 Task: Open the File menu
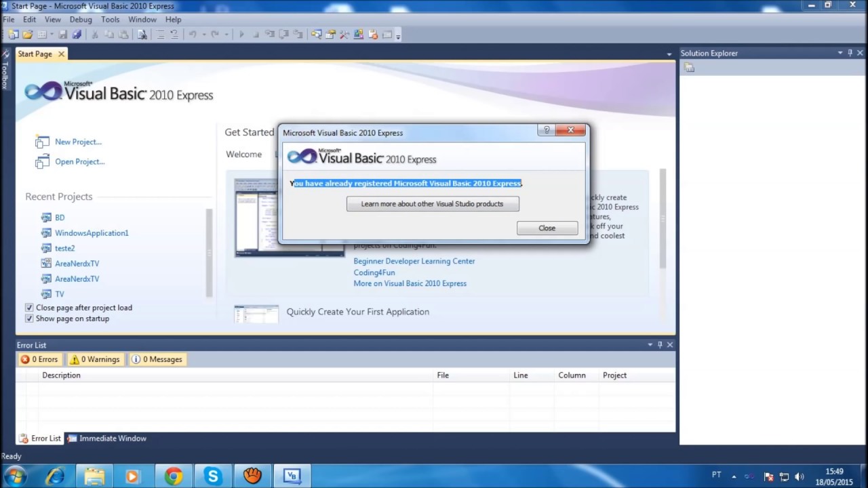(x=8, y=20)
